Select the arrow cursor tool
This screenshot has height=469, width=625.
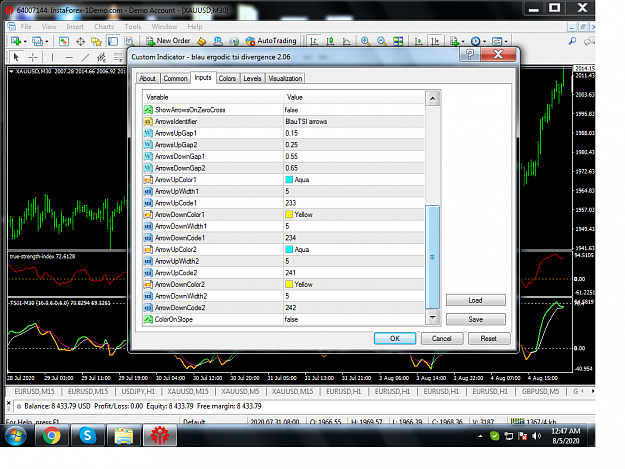tap(16, 57)
